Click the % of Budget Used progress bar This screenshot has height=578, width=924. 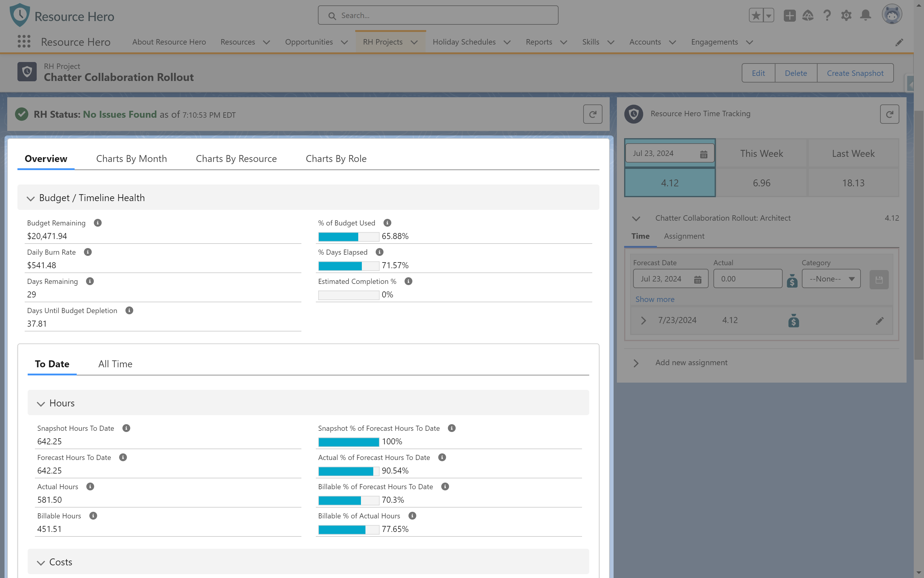(x=349, y=237)
